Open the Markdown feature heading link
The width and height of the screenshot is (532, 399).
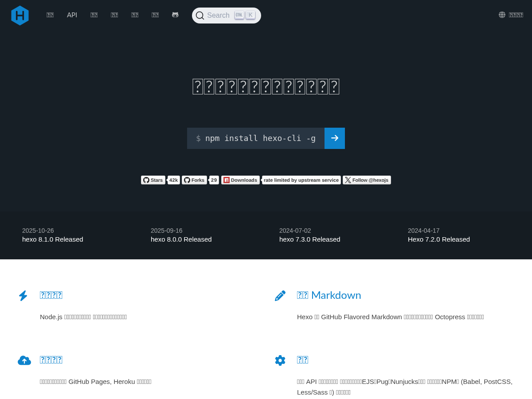[x=329, y=295]
